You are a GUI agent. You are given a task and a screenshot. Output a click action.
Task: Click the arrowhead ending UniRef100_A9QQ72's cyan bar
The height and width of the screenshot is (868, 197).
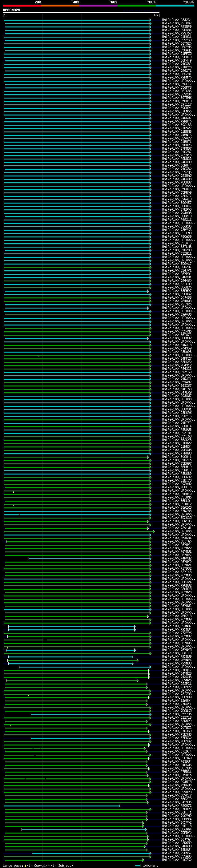[119, 806]
